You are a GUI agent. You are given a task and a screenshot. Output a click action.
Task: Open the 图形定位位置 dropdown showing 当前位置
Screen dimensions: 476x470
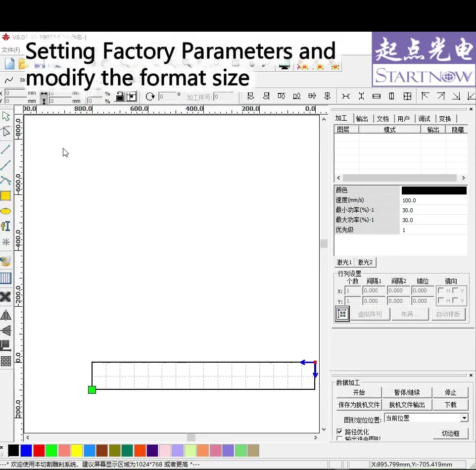(x=426, y=419)
